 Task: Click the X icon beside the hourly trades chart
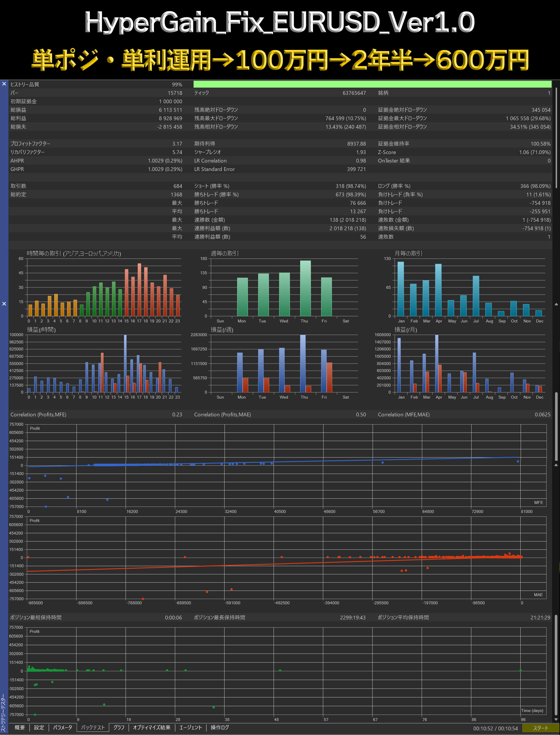click(x=4, y=304)
